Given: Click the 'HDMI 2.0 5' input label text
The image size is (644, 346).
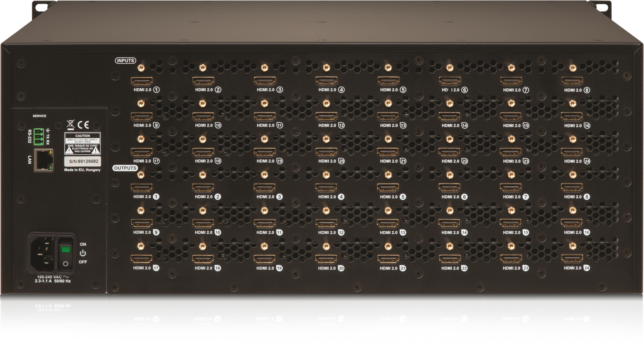Looking at the screenshot, I should [393, 90].
